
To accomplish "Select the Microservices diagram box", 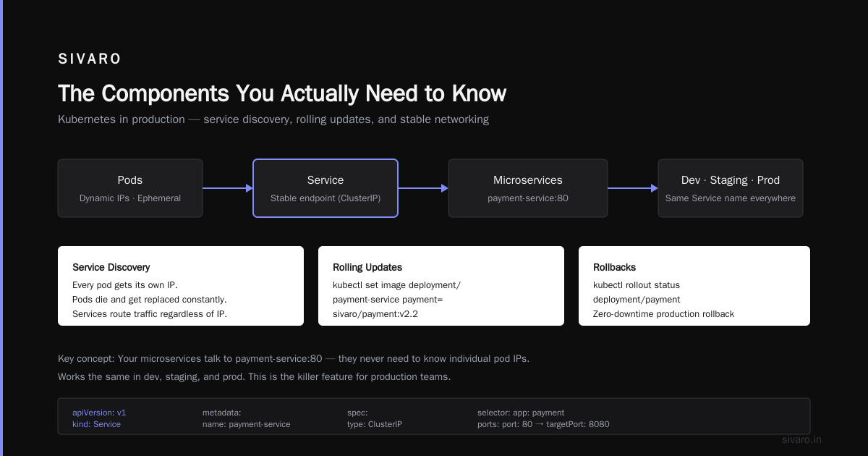I will pyautogui.click(x=528, y=188).
